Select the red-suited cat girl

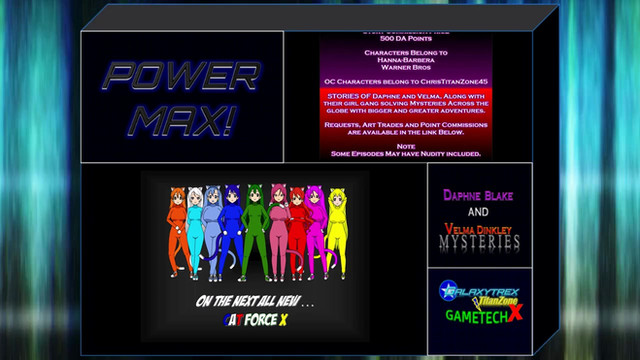[x=297, y=233]
